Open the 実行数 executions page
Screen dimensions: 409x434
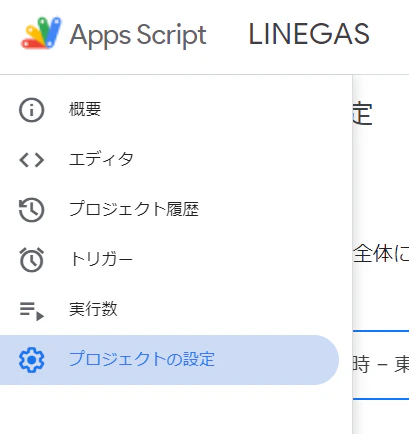coord(93,309)
